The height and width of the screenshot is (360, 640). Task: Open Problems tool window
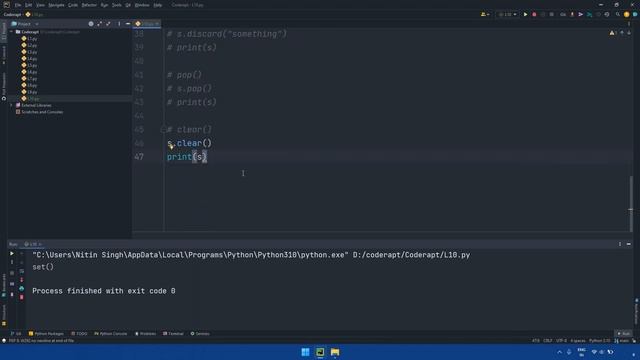[x=145, y=333]
